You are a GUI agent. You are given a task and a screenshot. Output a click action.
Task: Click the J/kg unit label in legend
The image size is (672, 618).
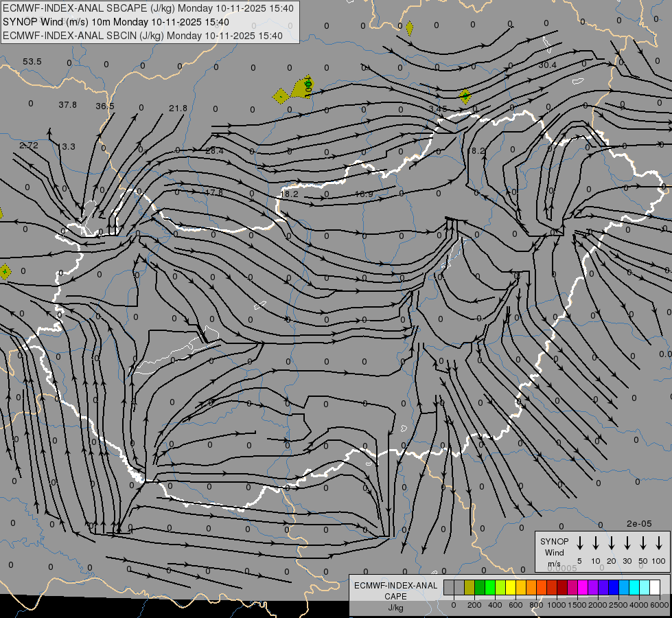[x=395, y=608]
